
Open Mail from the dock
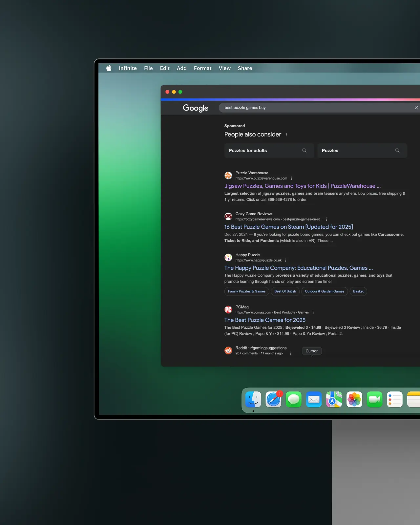tap(314, 400)
